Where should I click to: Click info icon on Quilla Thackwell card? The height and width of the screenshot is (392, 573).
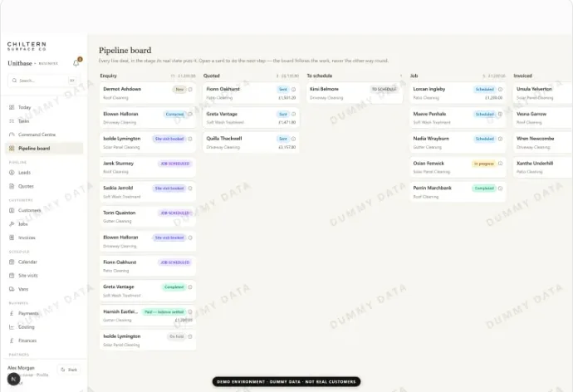point(293,139)
